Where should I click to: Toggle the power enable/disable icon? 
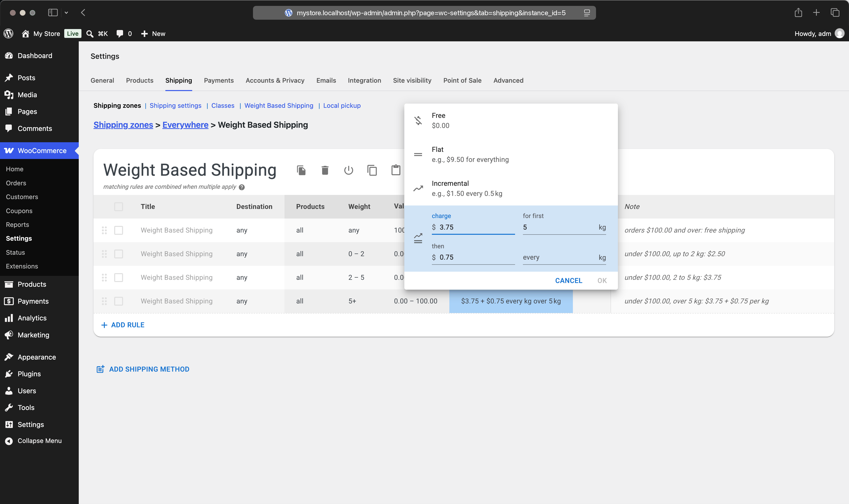tap(348, 170)
